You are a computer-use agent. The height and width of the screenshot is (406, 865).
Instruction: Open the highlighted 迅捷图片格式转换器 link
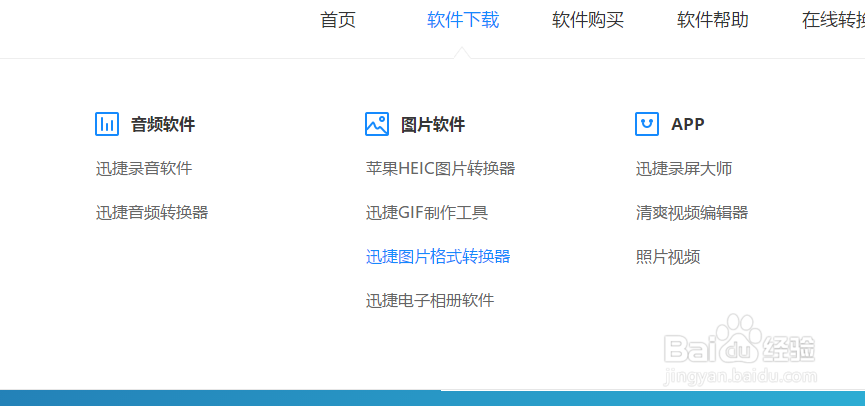pos(438,257)
